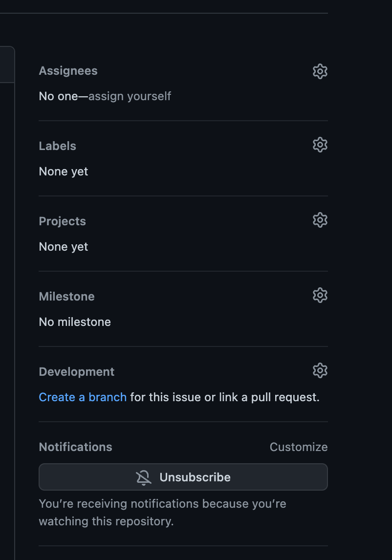Click the gear icon beside Assignees heading

[x=320, y=71]
